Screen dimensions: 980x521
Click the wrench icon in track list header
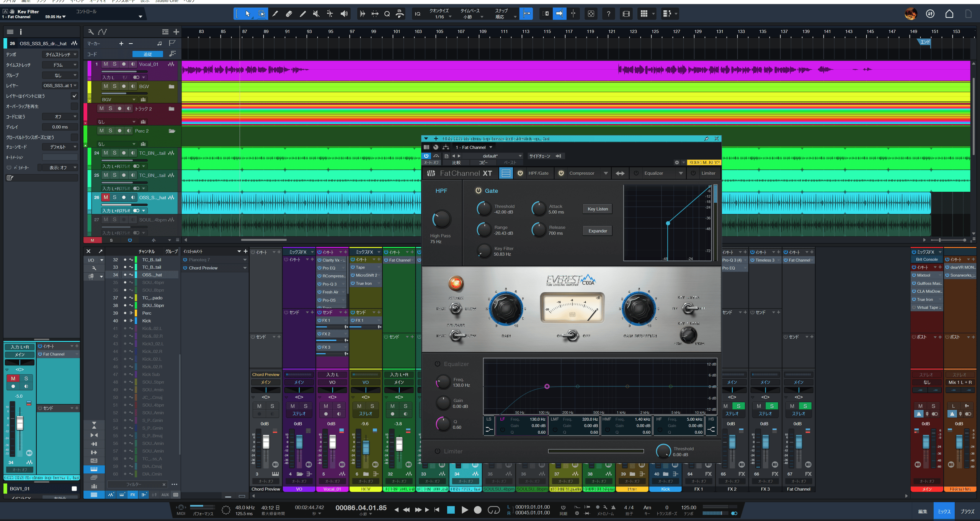click(x=91, y=32)
